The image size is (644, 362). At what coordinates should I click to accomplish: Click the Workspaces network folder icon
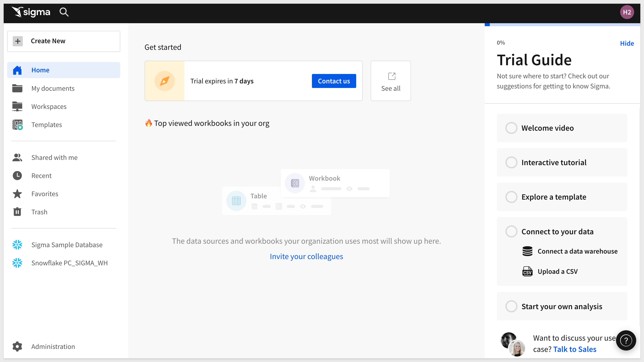[x=17, y=106]
